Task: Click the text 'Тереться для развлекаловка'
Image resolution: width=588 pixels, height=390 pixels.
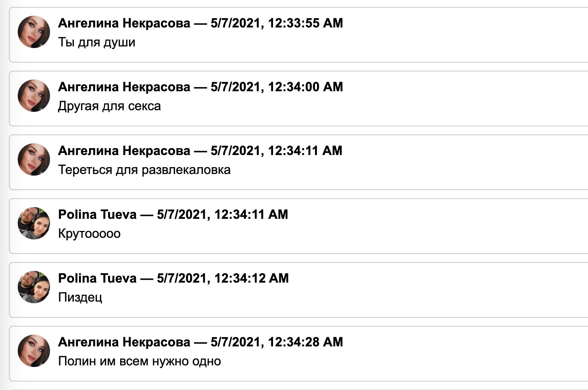Action: [x=144, y=170]
